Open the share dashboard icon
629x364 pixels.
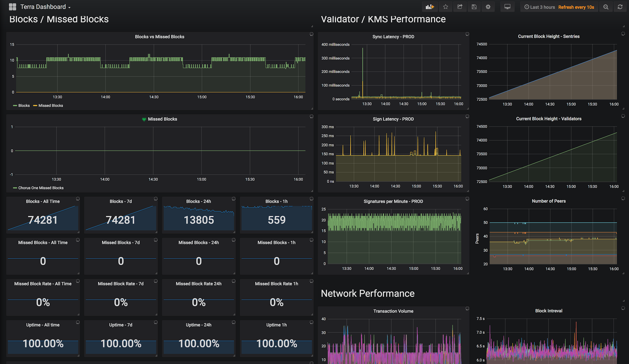click(460, 7)
